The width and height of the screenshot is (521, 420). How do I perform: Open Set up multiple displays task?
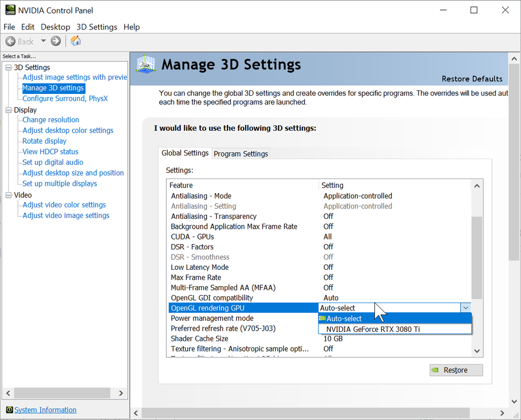[x=60, y=184]
